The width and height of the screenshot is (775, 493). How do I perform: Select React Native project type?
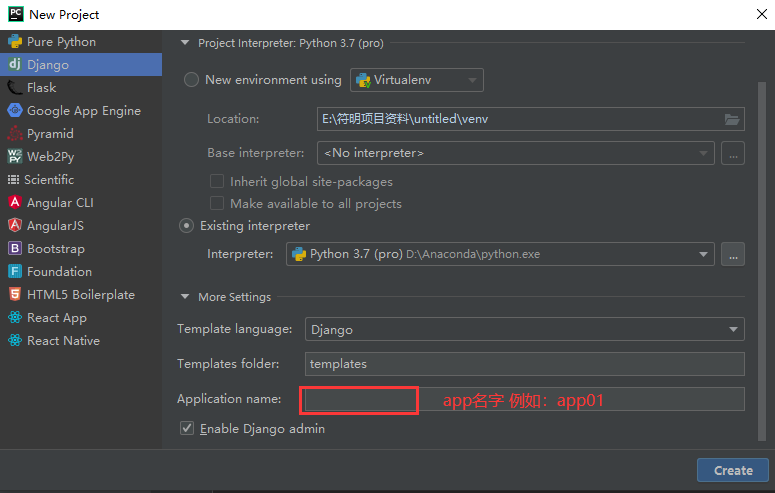tap(81, 340)
